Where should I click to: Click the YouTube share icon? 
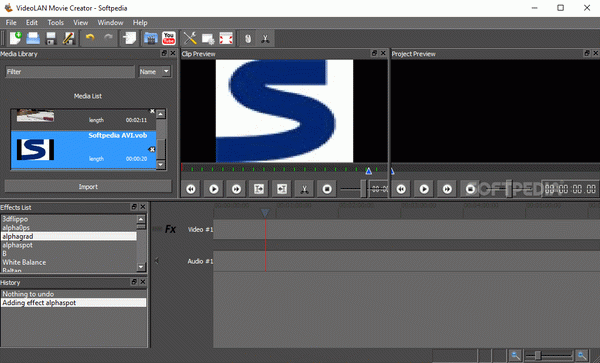[169, 38]
